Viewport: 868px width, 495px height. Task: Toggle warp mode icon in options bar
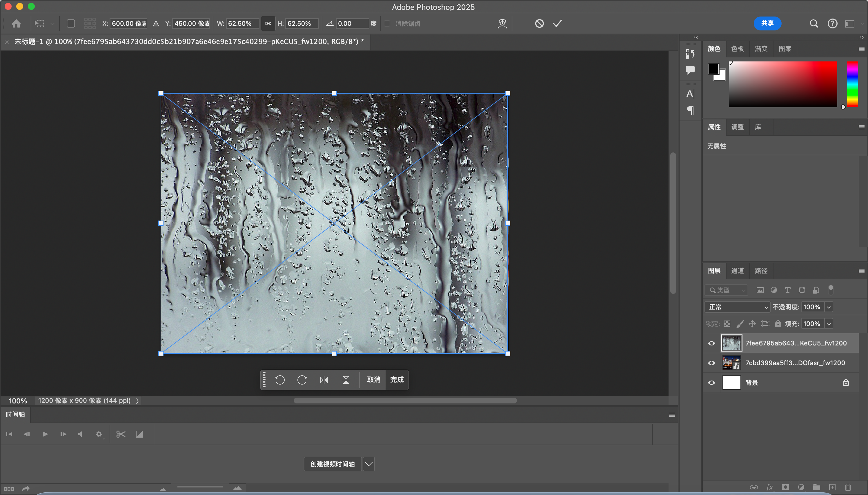502,23
